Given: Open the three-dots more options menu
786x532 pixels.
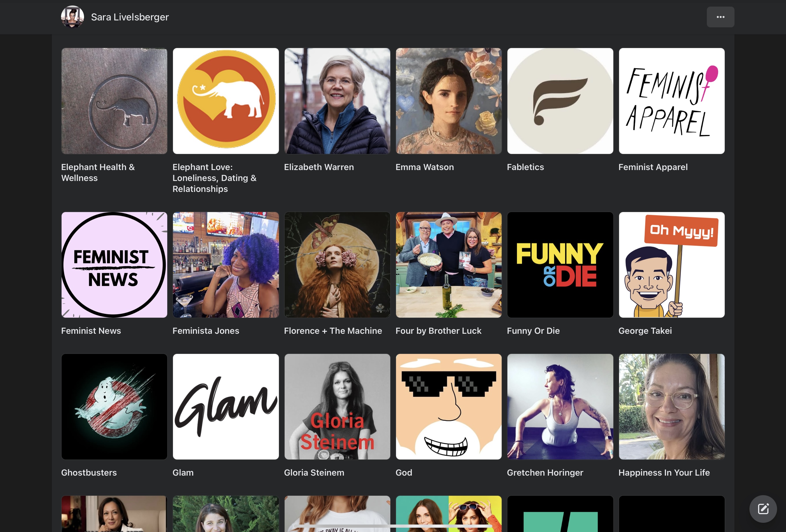Looking at the screenshot, I should tap(720, 17).
